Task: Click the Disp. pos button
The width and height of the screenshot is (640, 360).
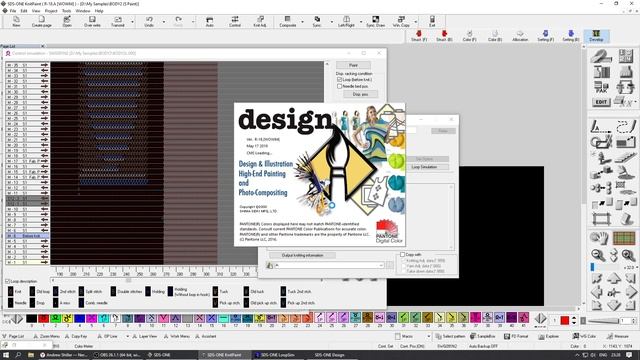Action: [360, 94]
